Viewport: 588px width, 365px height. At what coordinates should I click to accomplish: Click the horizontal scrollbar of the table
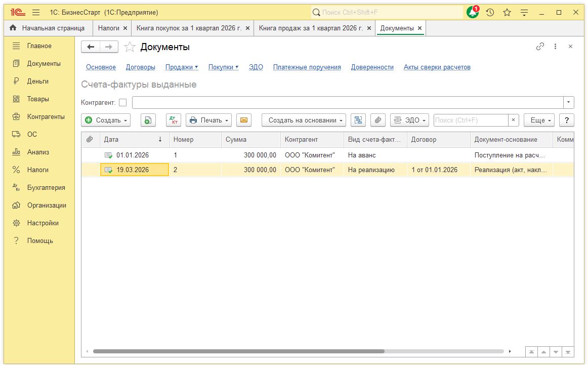tap(238, 351)
